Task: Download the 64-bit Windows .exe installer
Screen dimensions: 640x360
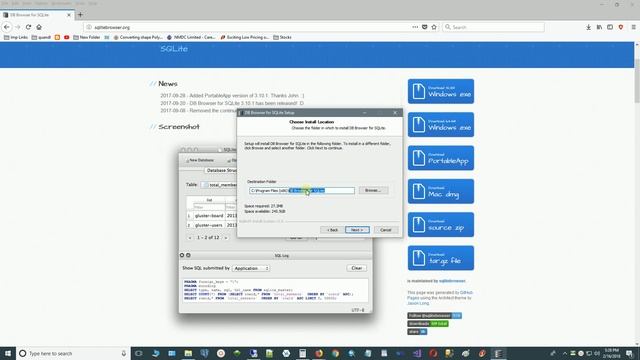Action: pyautogui.click(x=441, y=125)
